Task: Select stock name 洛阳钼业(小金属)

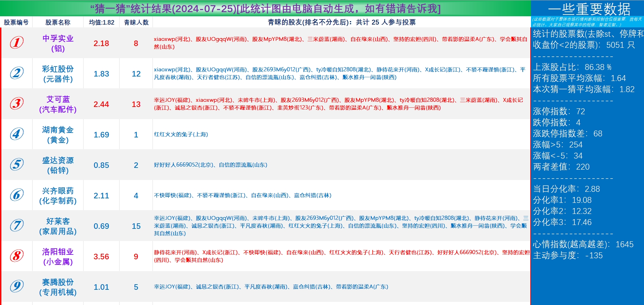Action: (x=58, y=257)
